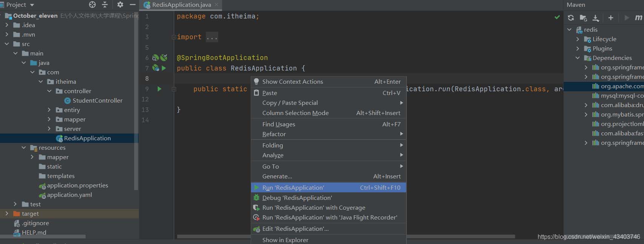Open Project panel settings gear
Screen dimensions: 644x244
pyautogui.click(x=120, y=5)
